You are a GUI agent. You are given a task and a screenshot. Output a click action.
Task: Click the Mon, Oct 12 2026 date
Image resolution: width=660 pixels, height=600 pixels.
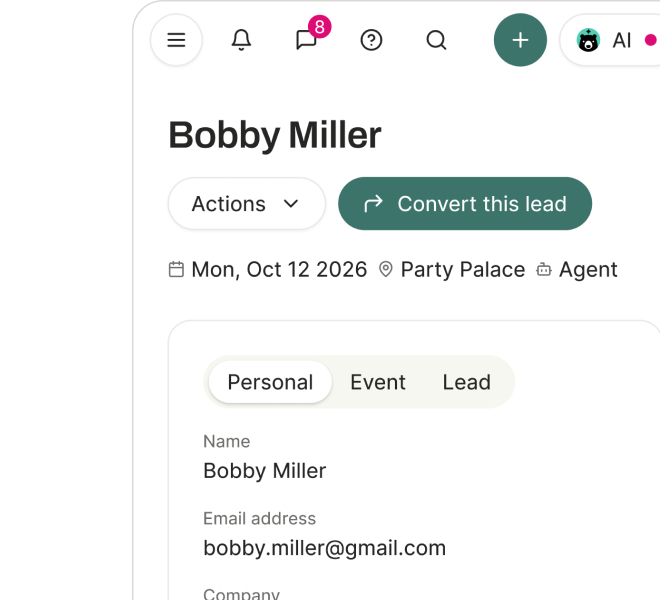pos(279,269)
